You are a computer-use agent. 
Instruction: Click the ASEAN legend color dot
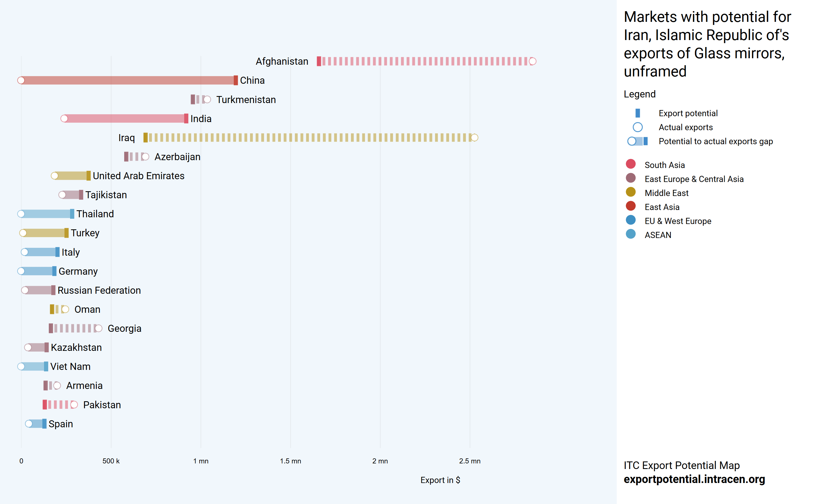tap(631, 234)
